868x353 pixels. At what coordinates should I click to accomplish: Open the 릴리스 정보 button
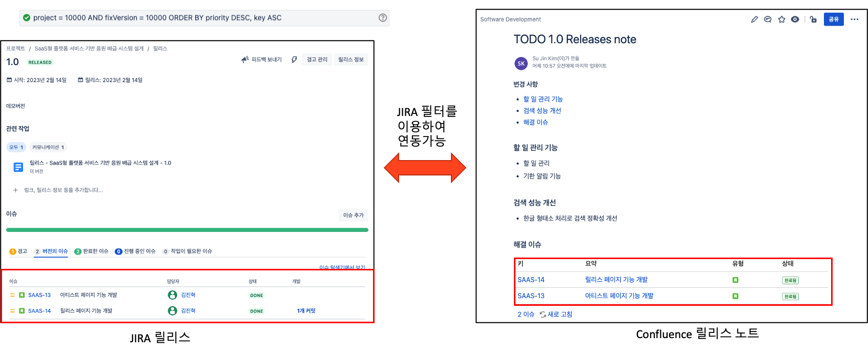pyautogui.click(x=351, y=60)
